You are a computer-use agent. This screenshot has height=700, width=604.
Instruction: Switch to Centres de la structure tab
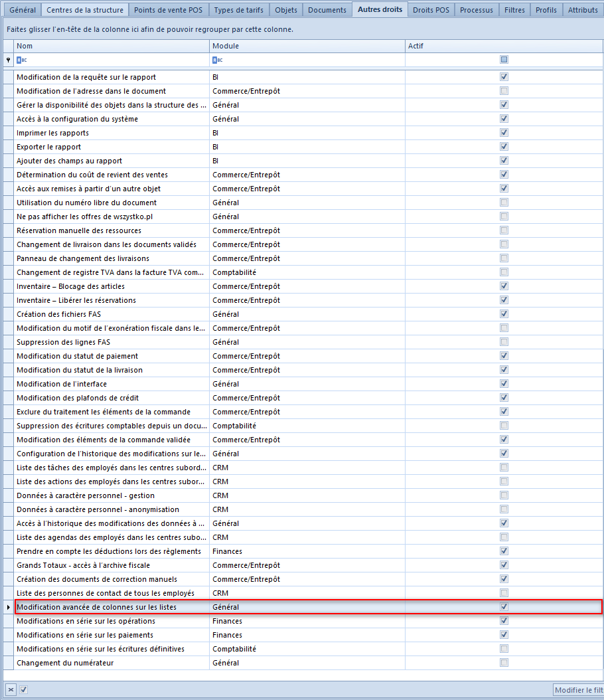pos(85,10)
